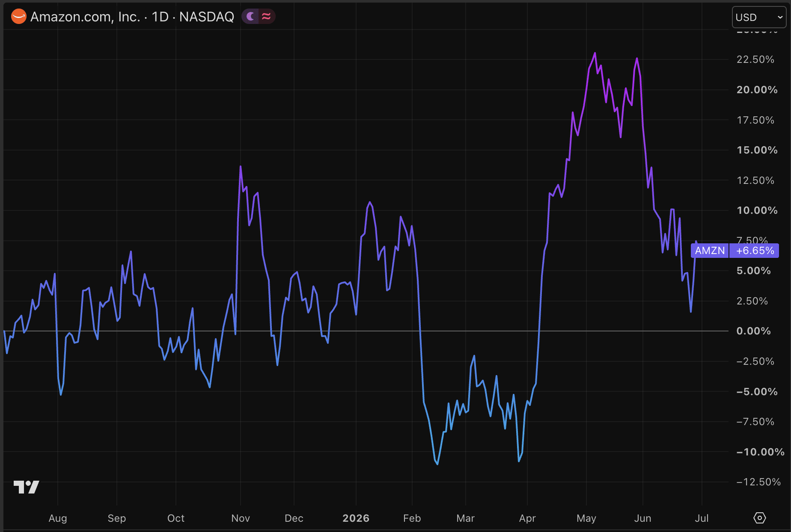Click the Jun label on time axis

pyautogui.click(x=642, y=518)
